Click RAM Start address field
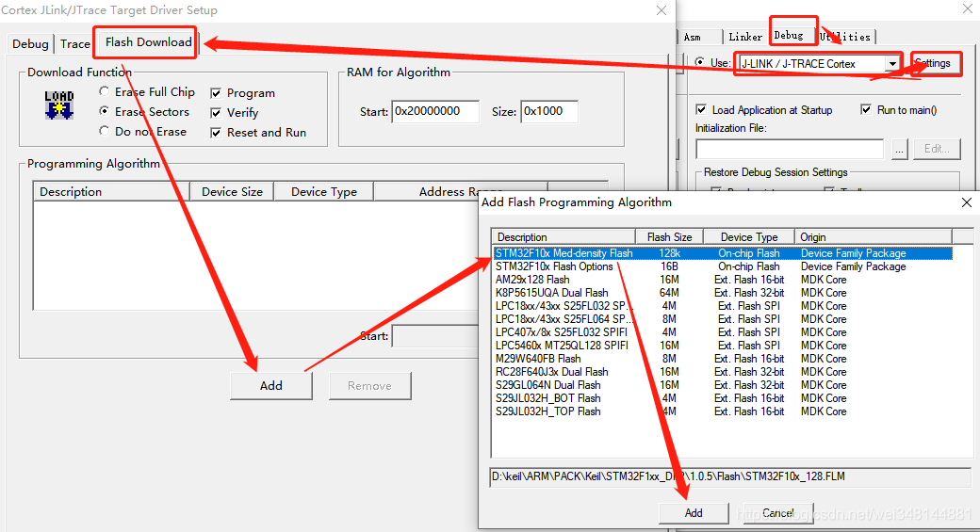980x532 pixels. point(435,111)
